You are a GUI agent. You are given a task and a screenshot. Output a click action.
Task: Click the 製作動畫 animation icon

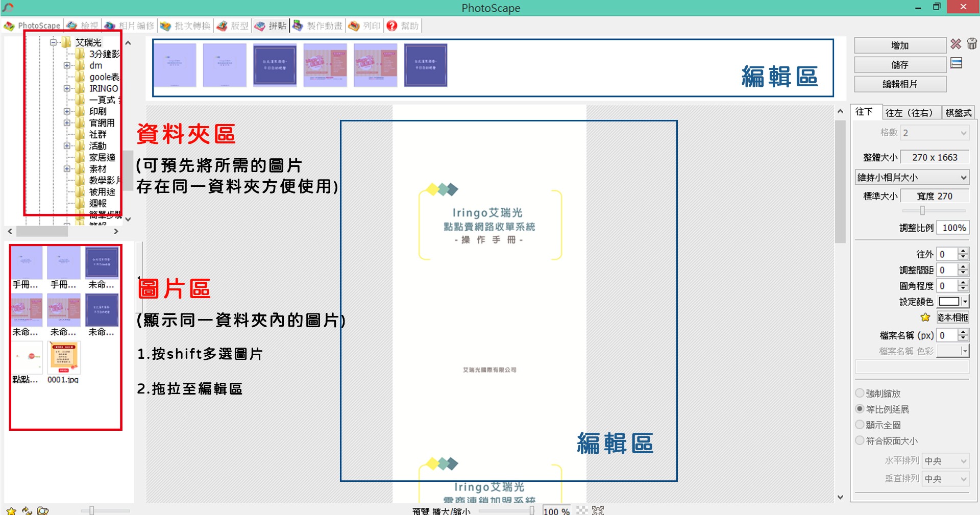click(298, 26)
